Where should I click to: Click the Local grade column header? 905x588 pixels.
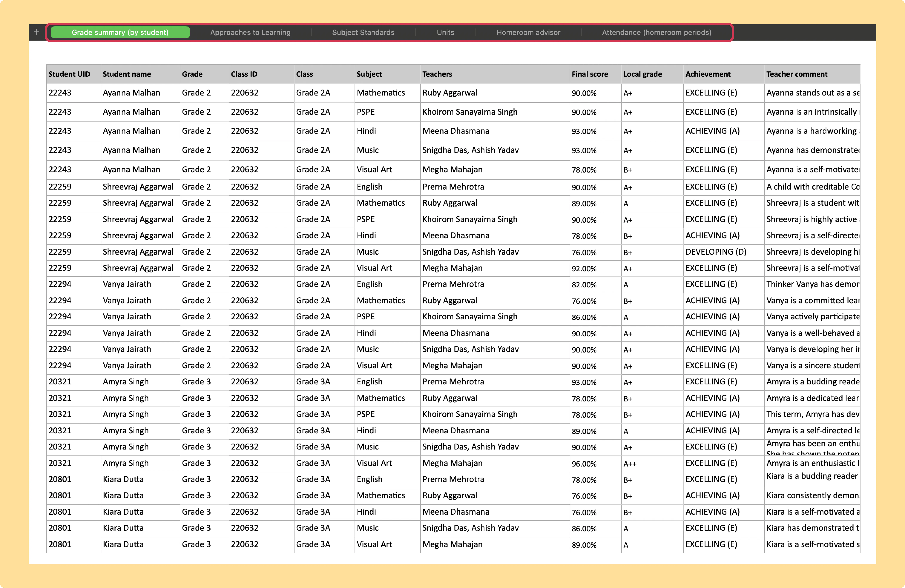click(652, 74)
